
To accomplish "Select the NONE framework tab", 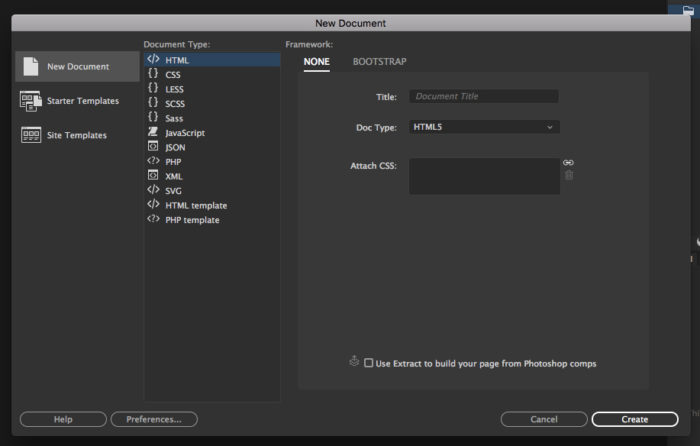I will [316, 62].
